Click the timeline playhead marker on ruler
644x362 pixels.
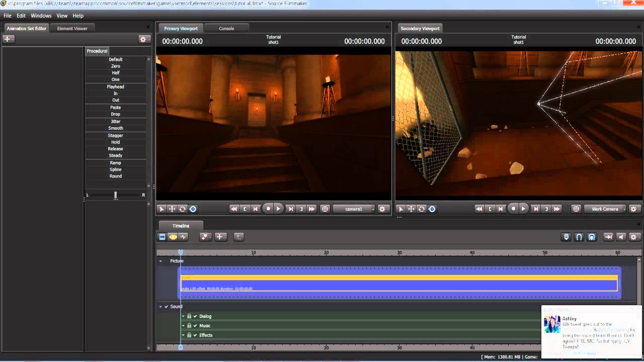point(181,252)
